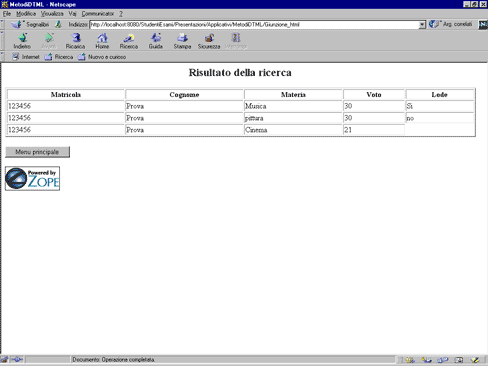Click the Menu principale button

click(x=37, y=152)
